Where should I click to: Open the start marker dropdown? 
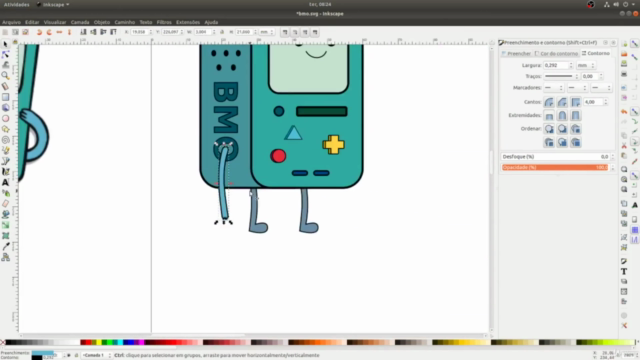point(553,88)
